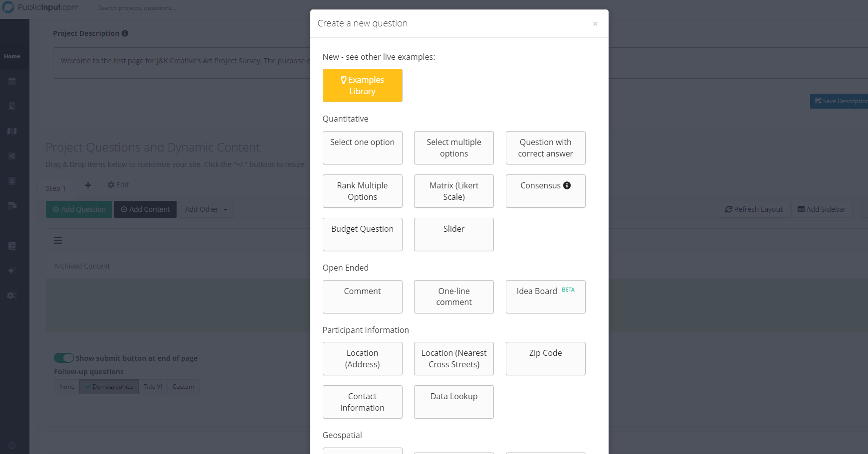Click the settings gears sidebar icon
Viewport: 868px width, 454px height.
coord(12,296)
